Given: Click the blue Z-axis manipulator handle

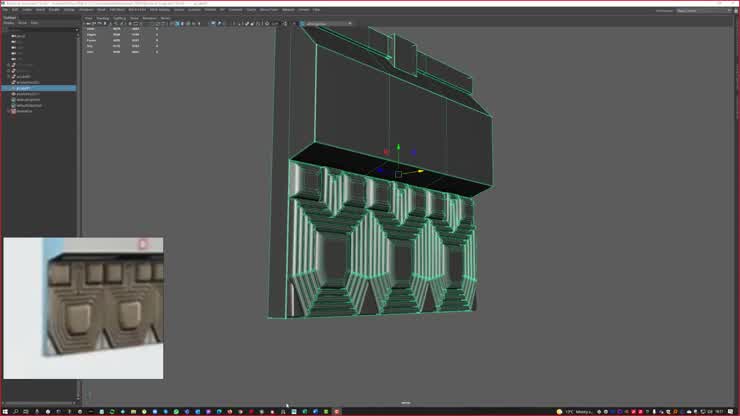Looking at the screenshot, I should [x=414, y=153].
